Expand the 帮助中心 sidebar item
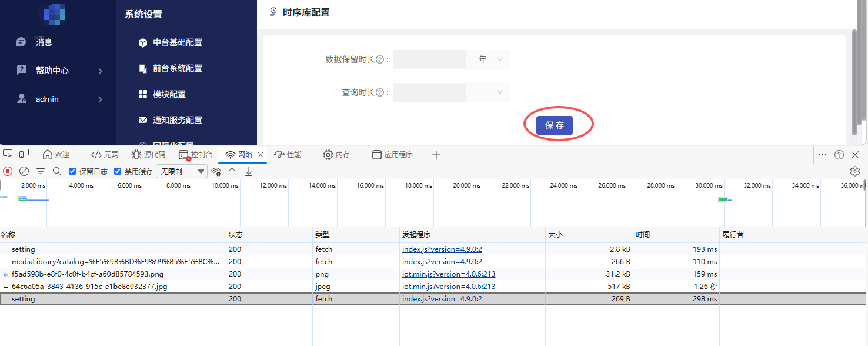The image size is (868, 346). click(59, 71)
